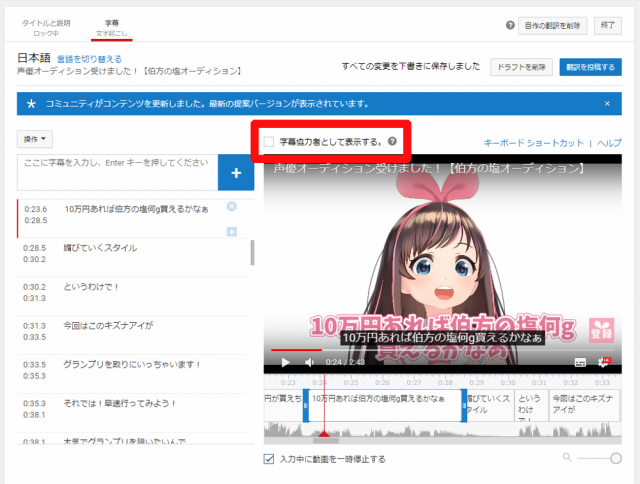This screenshot has width=640, height=484.
Task: Insert subtitle below using the small plus icon
Action: (x=231, y=232)
